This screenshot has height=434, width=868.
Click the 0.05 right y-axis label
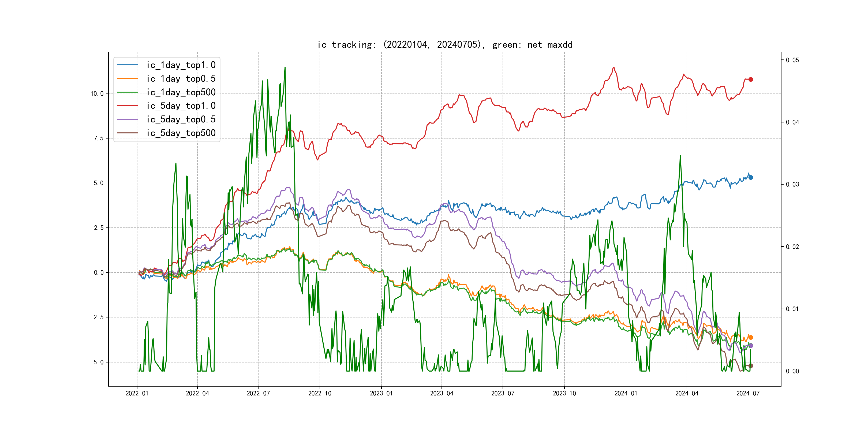(792, 60)
